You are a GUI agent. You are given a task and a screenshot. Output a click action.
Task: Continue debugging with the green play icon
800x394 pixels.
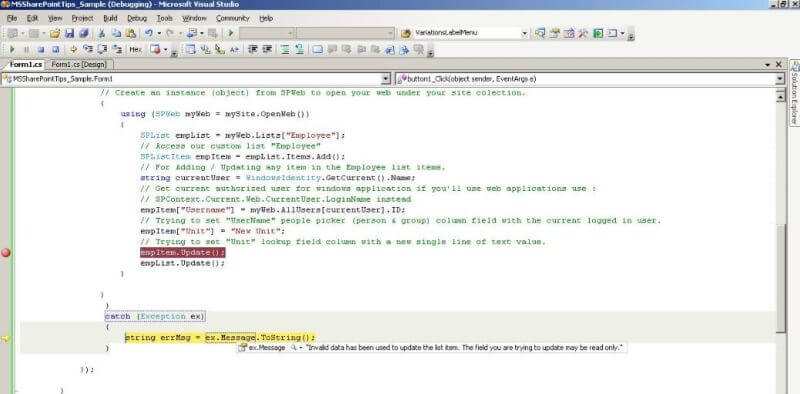(x=12, y=50)
